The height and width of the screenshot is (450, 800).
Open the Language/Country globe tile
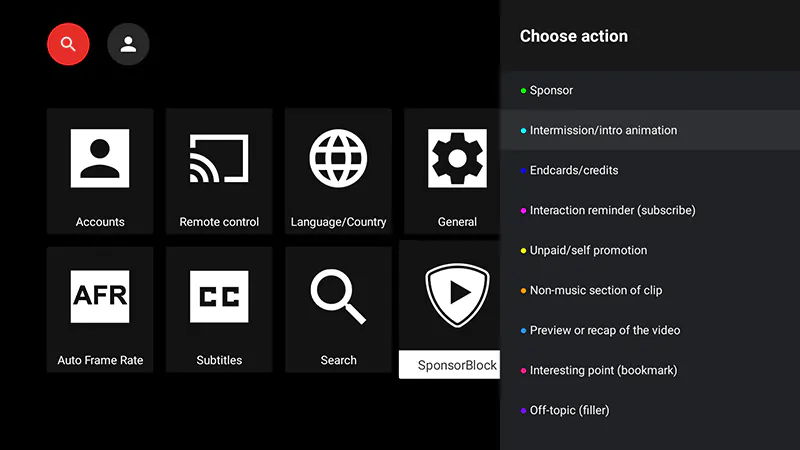tap(338, 171)
